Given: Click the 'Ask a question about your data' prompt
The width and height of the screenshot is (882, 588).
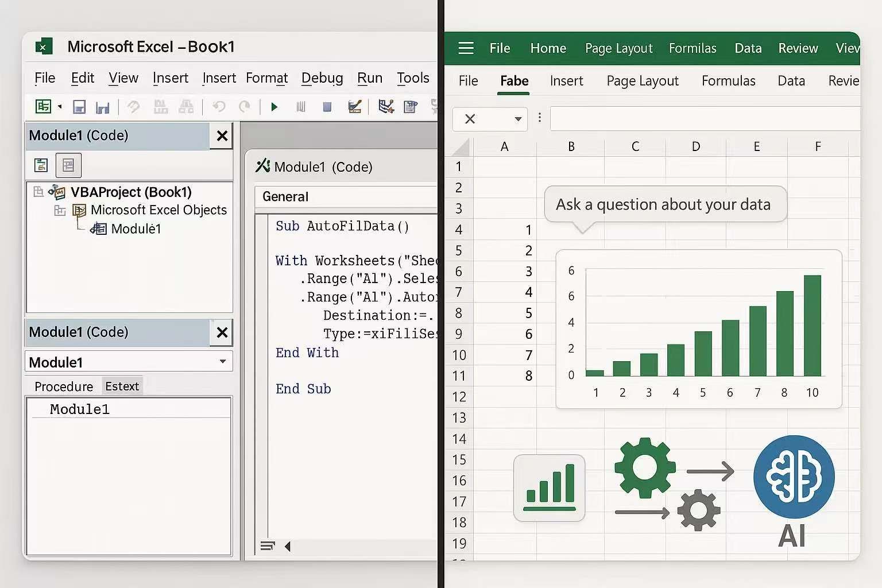Looking at the screenshot, I should click(664, 204).
